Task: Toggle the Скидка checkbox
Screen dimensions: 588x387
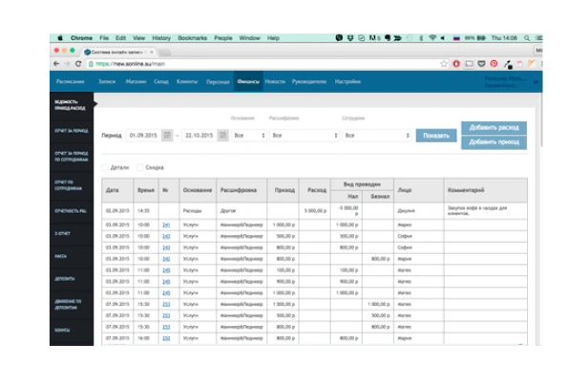Action: 139,166
